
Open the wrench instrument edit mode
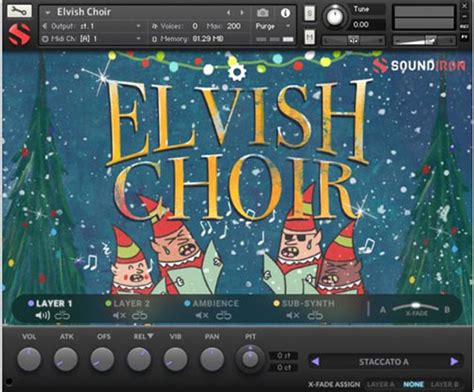tap(19, 11)
